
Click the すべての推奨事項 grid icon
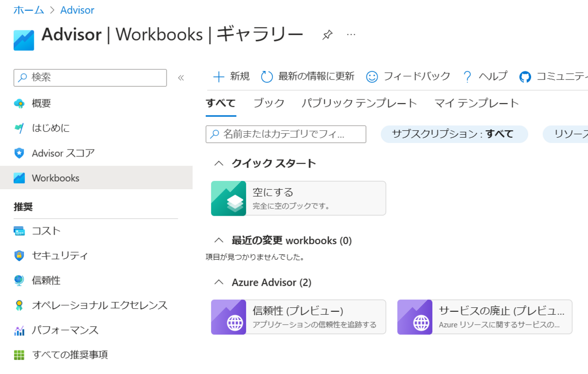click(x=19, y=355)
